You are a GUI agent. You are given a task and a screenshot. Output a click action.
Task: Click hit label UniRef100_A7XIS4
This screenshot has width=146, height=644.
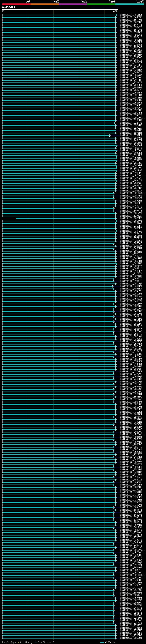[x=131, y=628]
